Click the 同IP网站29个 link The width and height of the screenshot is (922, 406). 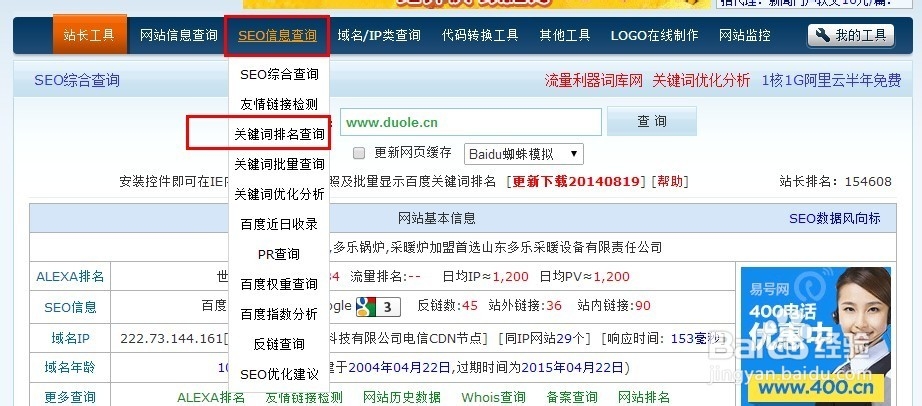click(x=543, y=338)
